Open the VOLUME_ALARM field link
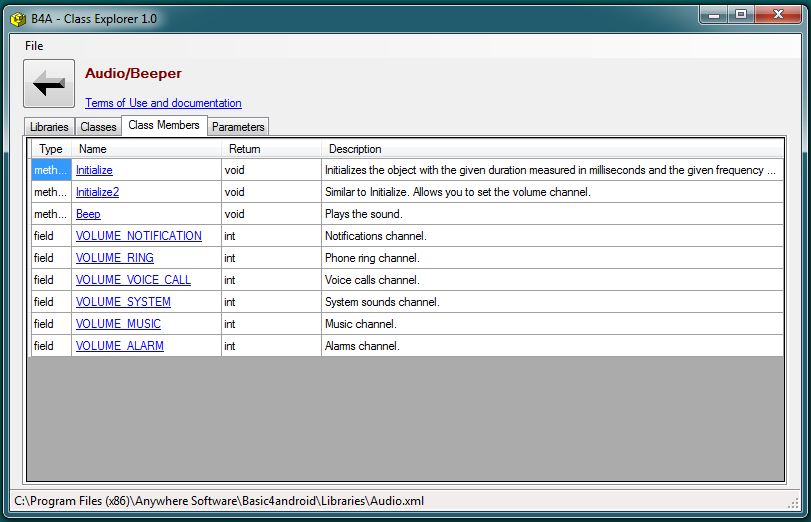811x522 pixels. tap(119, 346)
